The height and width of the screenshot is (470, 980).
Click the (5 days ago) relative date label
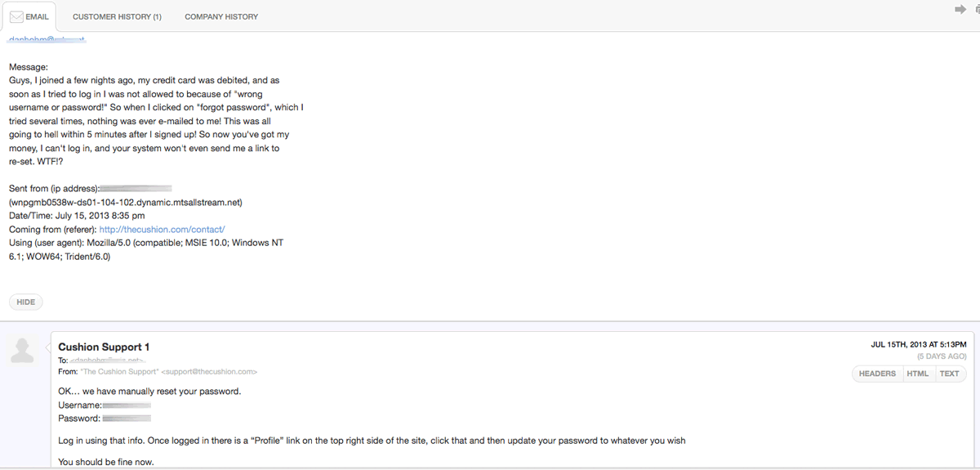coord(942,356)
